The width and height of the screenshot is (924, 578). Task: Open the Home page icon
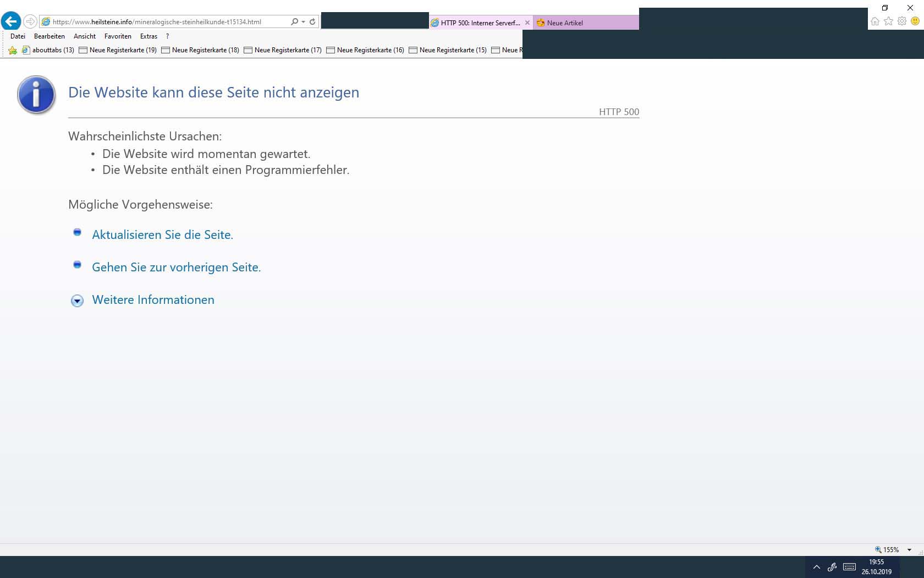[875, 21]
